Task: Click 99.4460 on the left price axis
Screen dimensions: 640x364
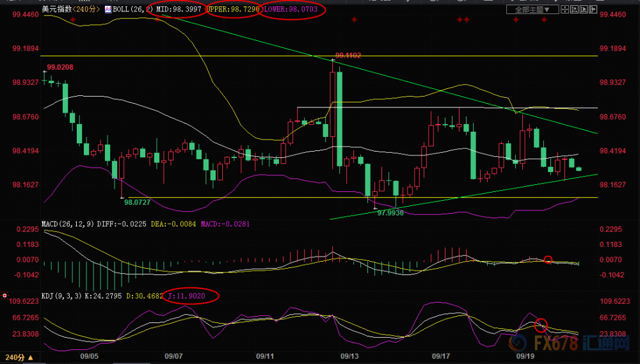Action: [x=26, y=15]
